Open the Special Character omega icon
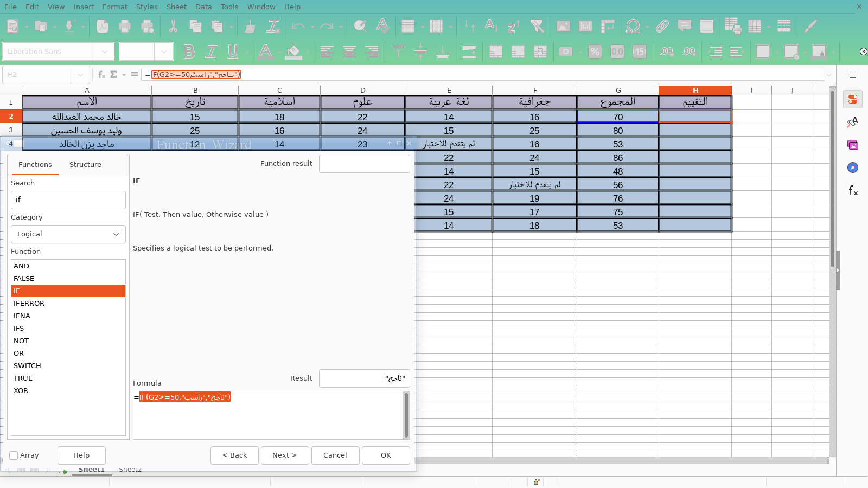 coord(633,26)
